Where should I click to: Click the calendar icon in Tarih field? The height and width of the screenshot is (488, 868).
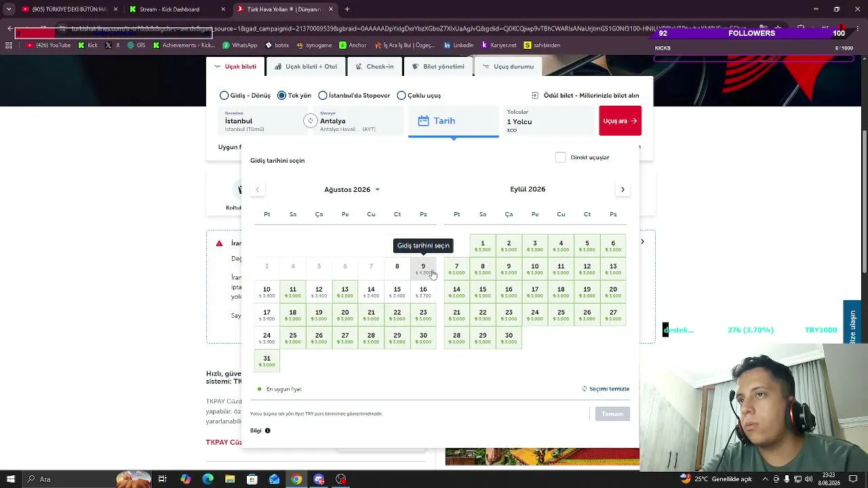tap(423, 121)
